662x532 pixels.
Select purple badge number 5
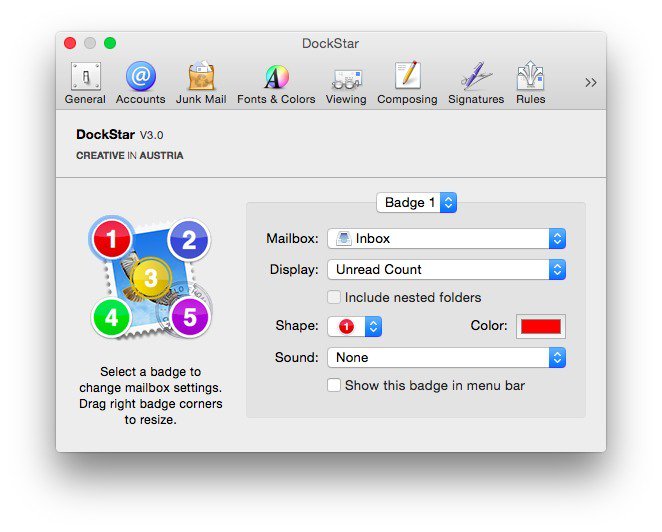tap(190, 317)
